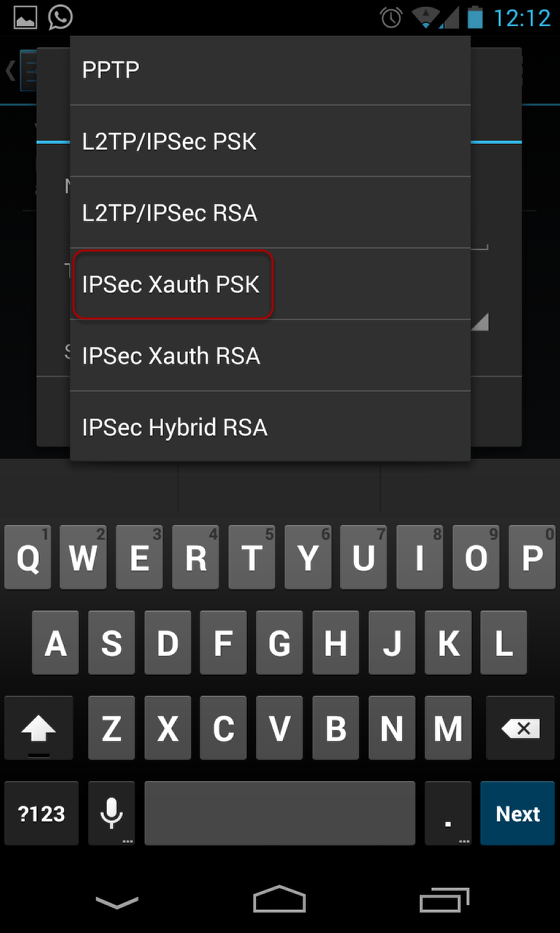560x933 pixels.
Task: Select IPSec Hybrid RSA type
Action: [x=270, y=427]
